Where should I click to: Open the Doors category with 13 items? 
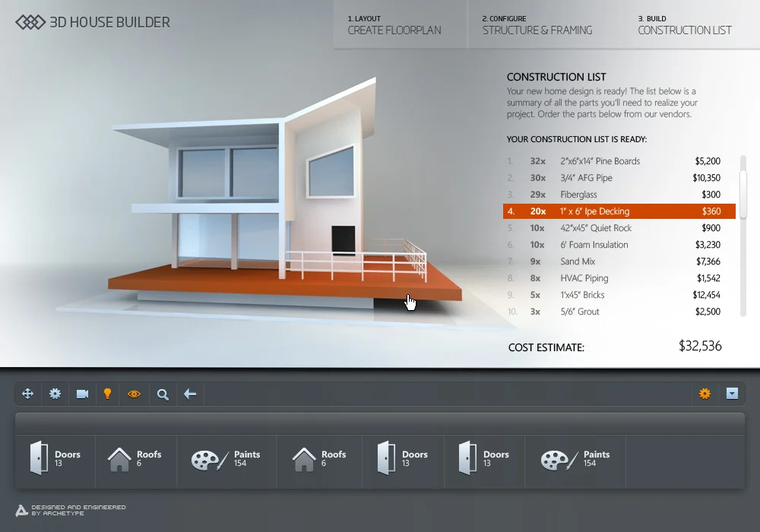click(53, 461)
